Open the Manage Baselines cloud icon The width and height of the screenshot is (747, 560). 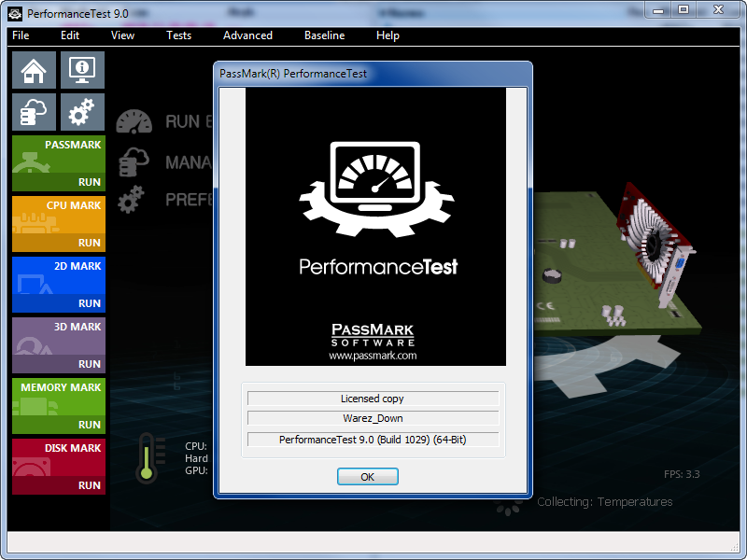pyautogui.click(x=34, y=112)
